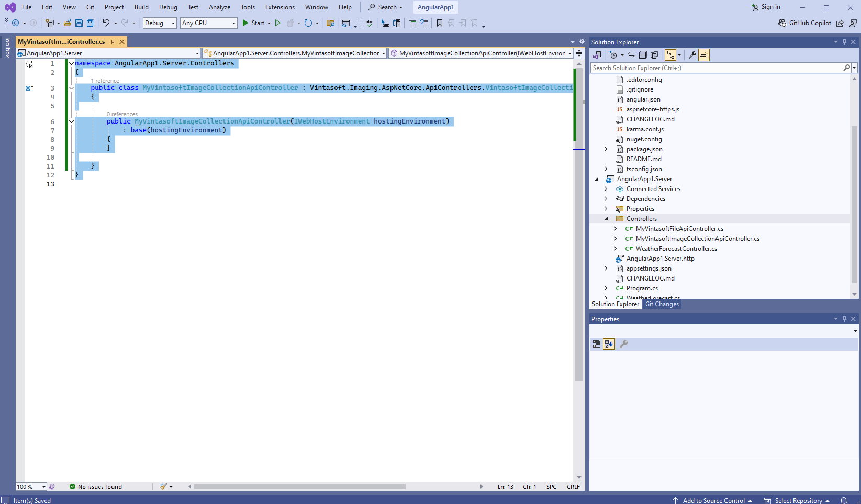The image size is (861, 504).
Task: Toggle the file nesting view button
Action: point(670,55)
